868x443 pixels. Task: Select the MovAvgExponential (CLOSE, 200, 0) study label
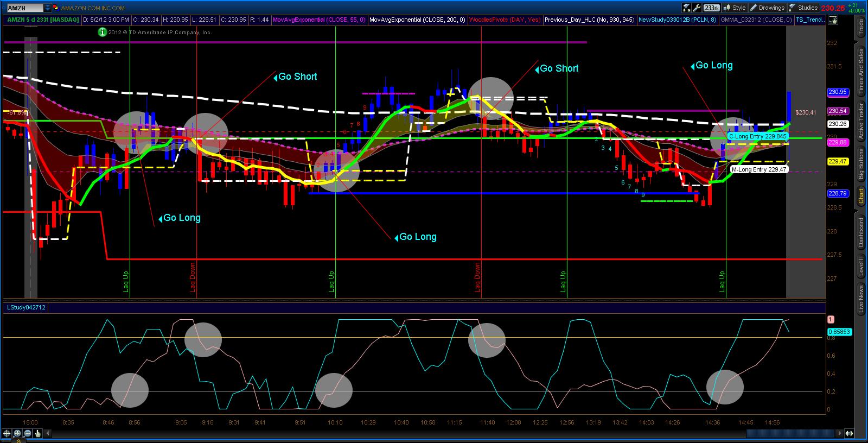pos(417,20)
